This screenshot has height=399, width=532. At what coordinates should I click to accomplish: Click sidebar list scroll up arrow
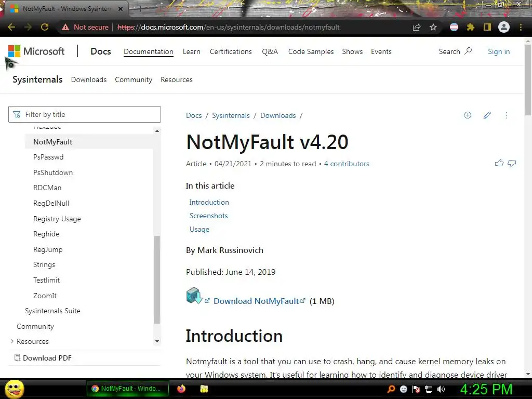pos(157,131)
